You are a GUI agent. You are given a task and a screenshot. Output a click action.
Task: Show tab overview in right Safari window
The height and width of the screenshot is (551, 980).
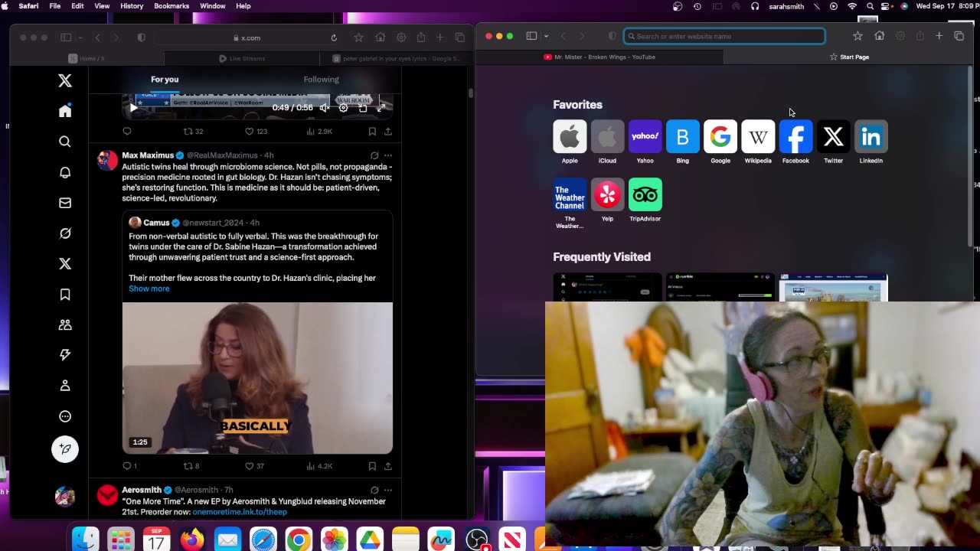[959, 36]
